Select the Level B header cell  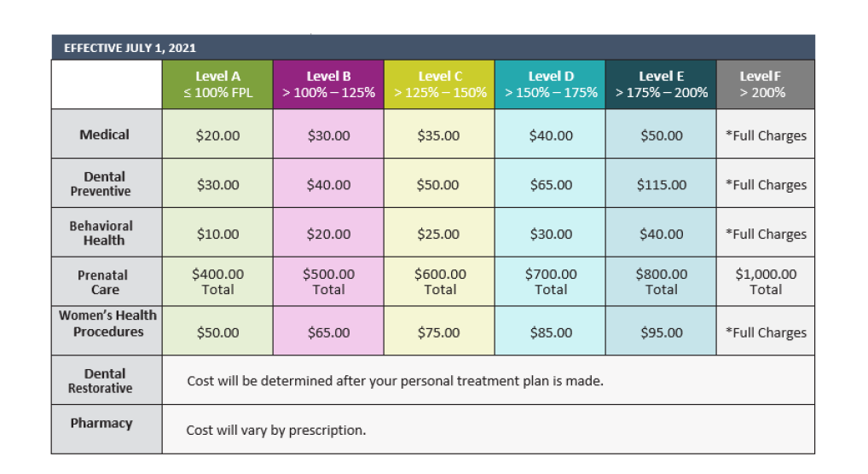(x=328, y=84)
